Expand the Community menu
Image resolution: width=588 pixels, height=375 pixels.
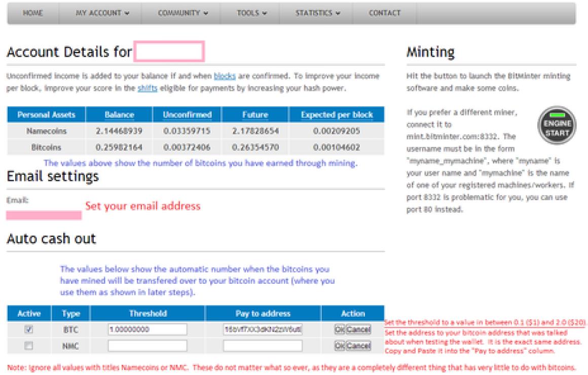(182, 13)
